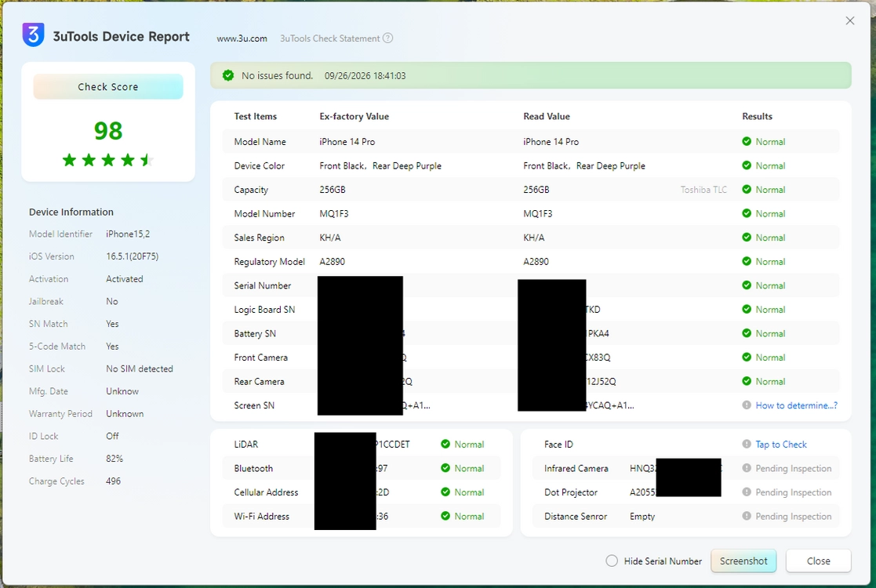This screenshot has width=876, height=588.
Task: Click the No issues found message
Action: [x=277, y=76]
